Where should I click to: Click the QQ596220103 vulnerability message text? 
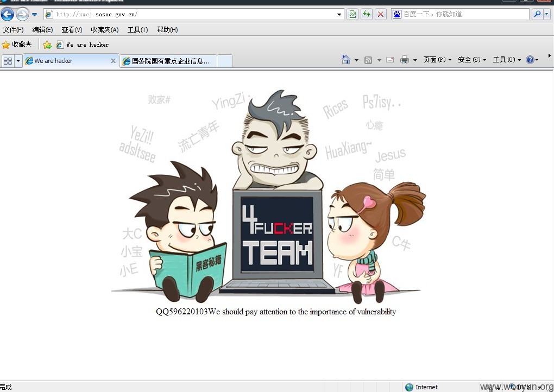coord(276,312)
